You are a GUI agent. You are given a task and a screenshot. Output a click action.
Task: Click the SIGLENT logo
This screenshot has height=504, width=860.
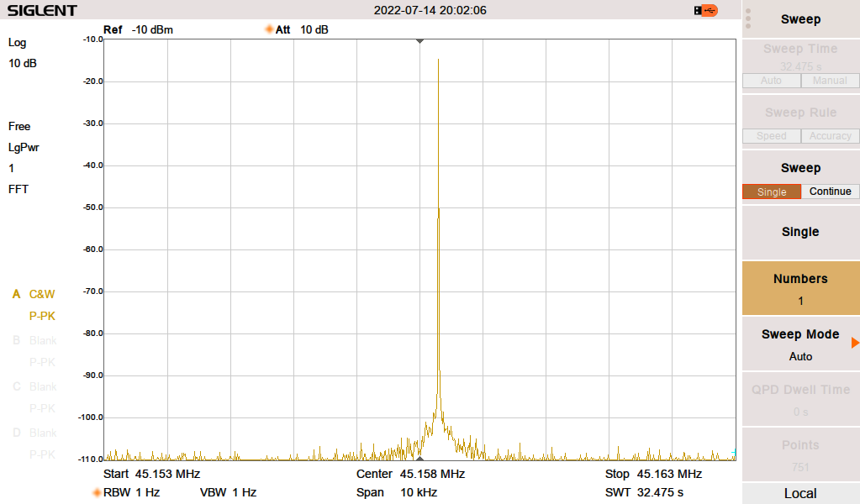(42, 11)
